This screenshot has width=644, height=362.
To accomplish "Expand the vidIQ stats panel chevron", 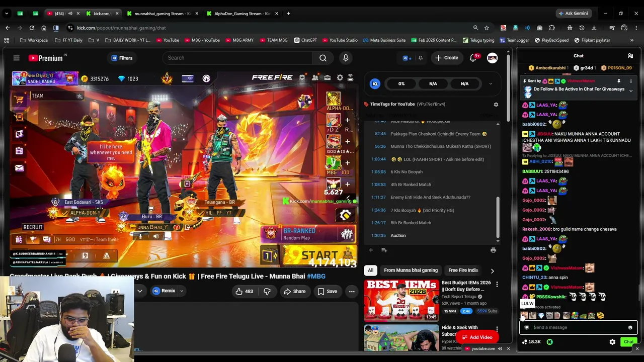I will [x=491, y=84].
